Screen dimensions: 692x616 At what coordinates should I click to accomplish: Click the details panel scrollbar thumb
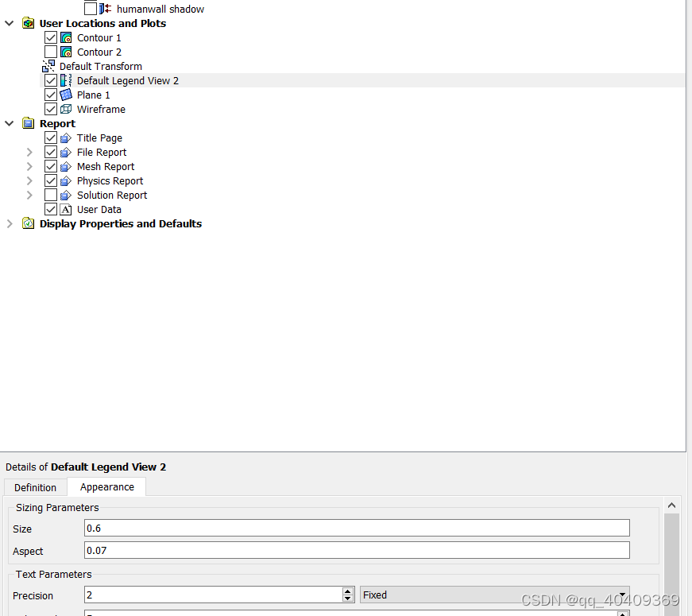click(x=671, y=564)
